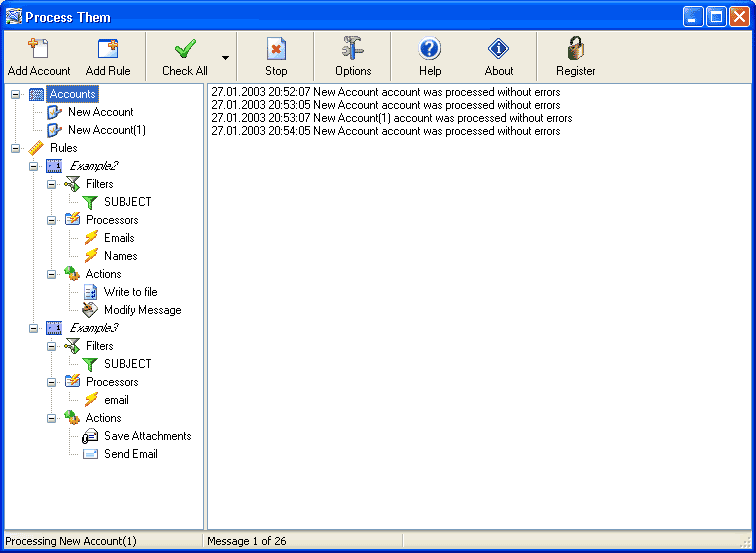
Task: Click the Processors icon under Example3
Action: [72, 382]
